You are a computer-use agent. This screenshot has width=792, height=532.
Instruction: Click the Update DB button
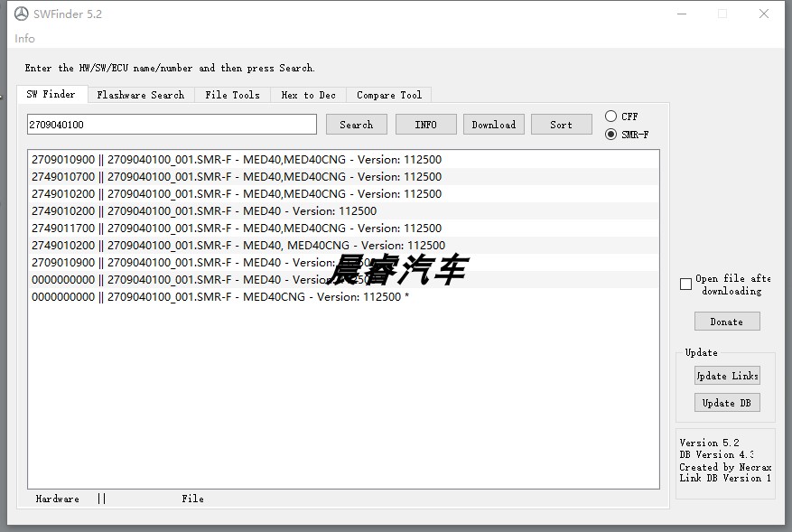pyautogui.click(x=727, y=403)
